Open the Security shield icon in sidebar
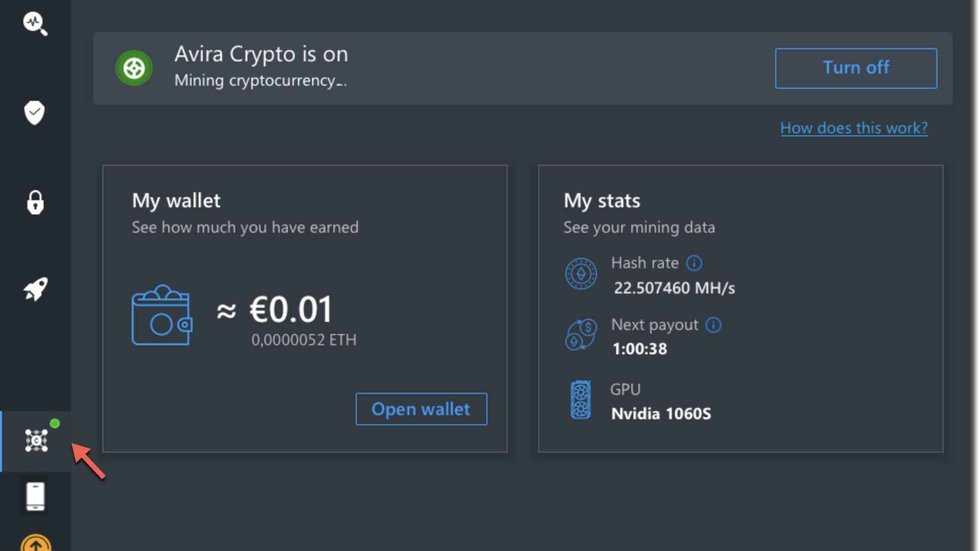The height and width of the screenshot is (551, 980). [34, 113]
